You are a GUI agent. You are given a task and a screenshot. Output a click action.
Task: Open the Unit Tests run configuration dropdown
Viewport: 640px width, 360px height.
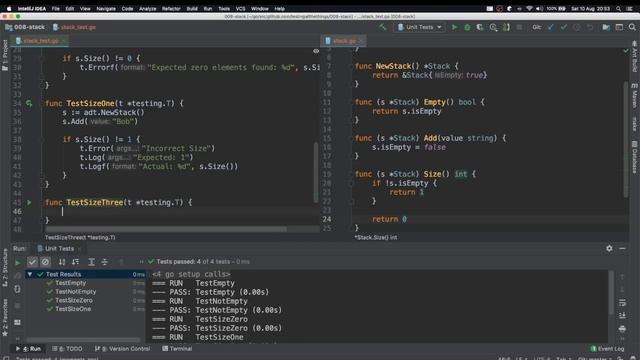[420, 27]
